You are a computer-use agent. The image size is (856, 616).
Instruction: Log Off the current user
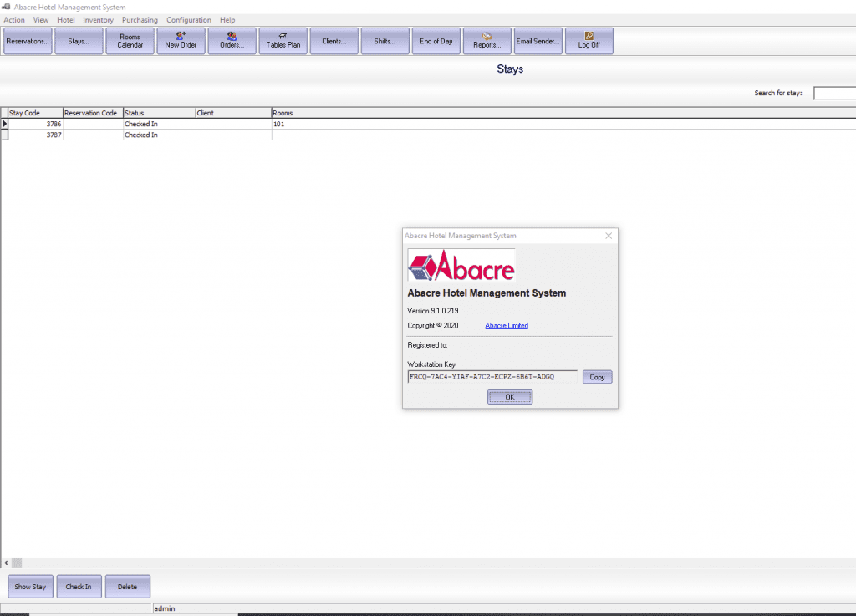[x=588, y=40]
